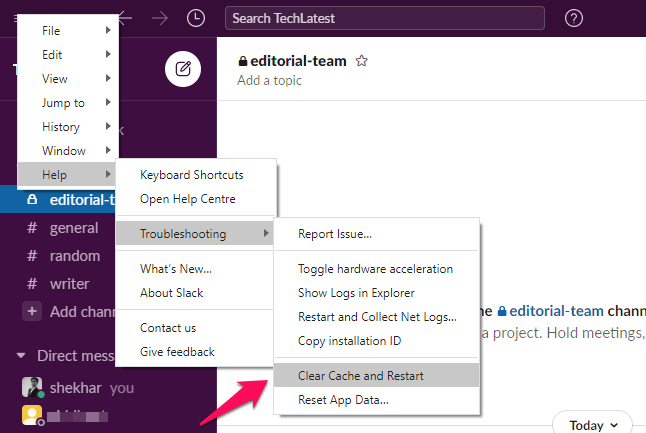The height and width of the screenshot is (433, 646).
Task: Choose Contact us
Action: [195, 328]
